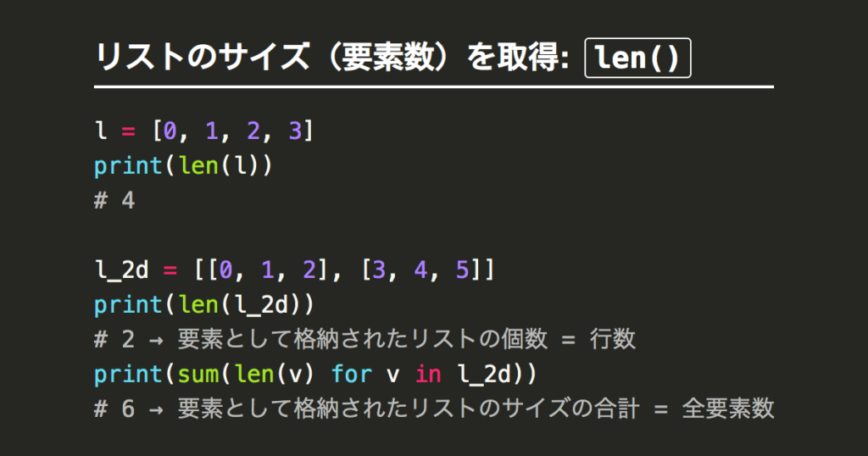Click the comment # 4
This screenshot has height=456, width=868.
(x=114, y=200)
